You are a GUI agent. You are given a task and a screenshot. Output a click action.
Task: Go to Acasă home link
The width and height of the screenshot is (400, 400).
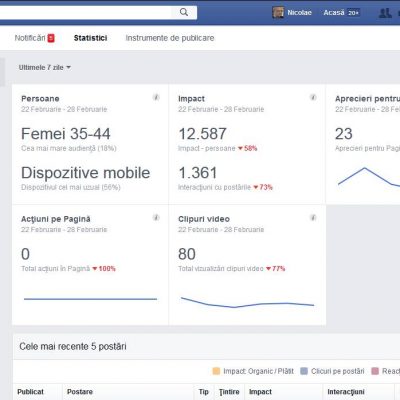pyautogui.click(x=334, y=13)
